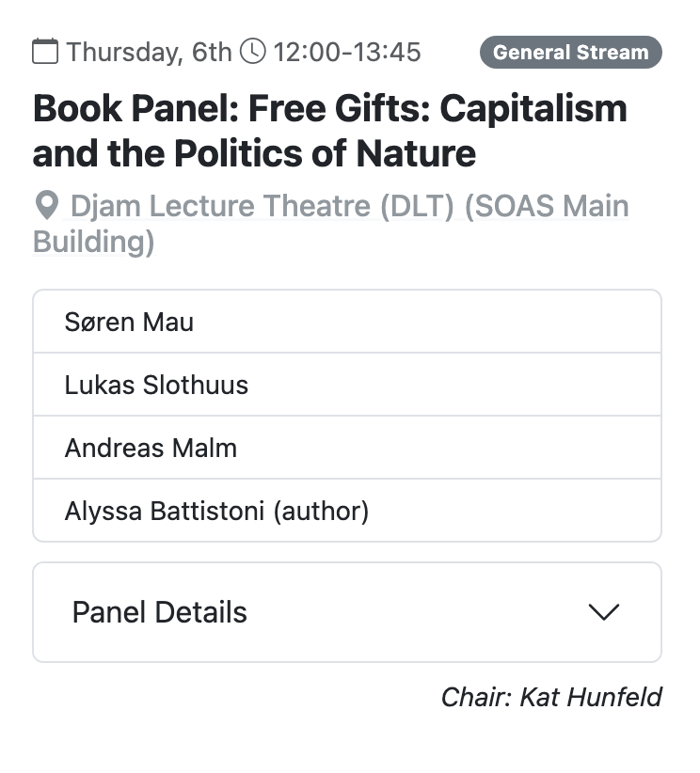
Task: Select speaker Lukas Slothuus
Action: (x=156, y=385)
